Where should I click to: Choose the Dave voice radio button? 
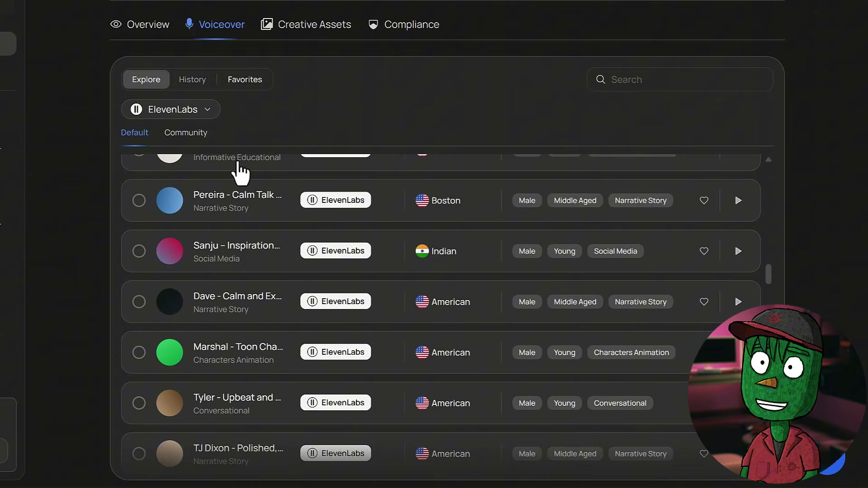[x=139, y=301]
